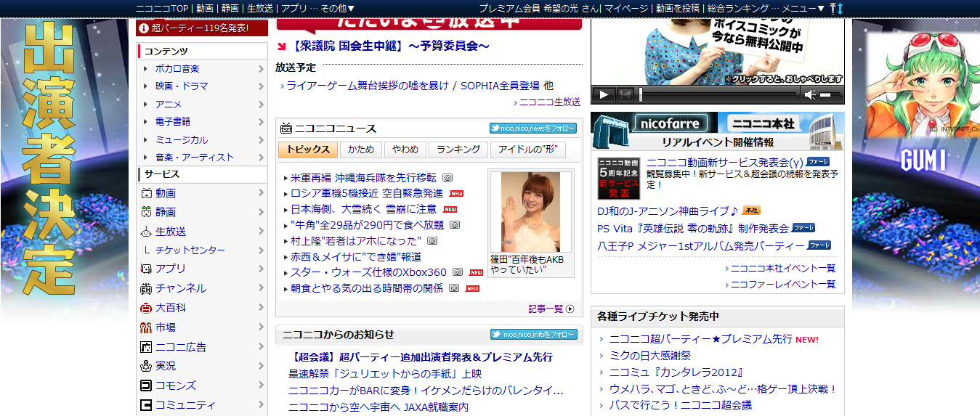Expand the ミュージカル row chevron

261,140
